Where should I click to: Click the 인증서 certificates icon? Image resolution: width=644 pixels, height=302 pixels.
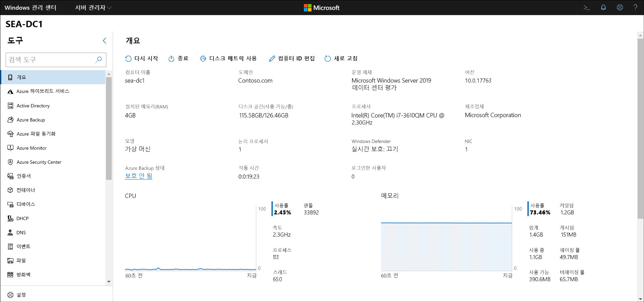click(10, 176)
